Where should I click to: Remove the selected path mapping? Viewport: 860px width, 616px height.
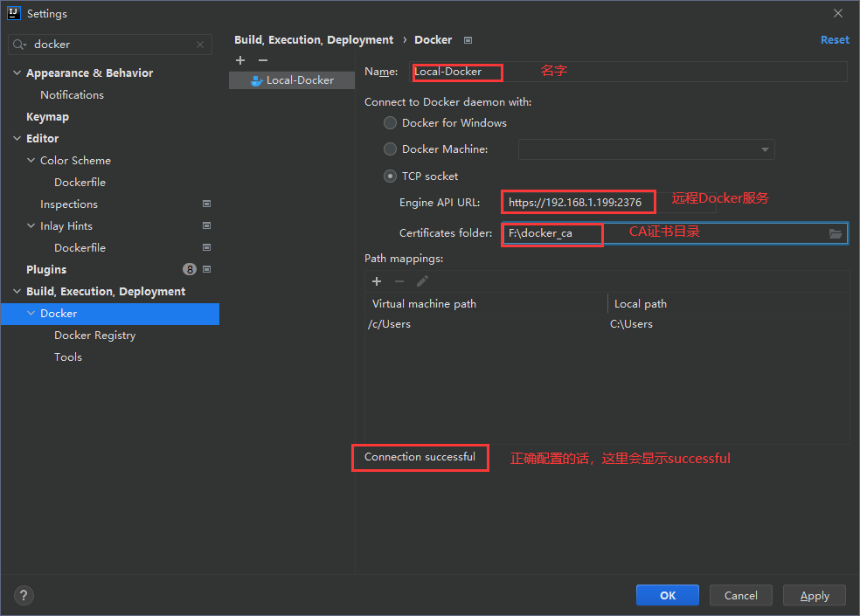tap(399, 281)
